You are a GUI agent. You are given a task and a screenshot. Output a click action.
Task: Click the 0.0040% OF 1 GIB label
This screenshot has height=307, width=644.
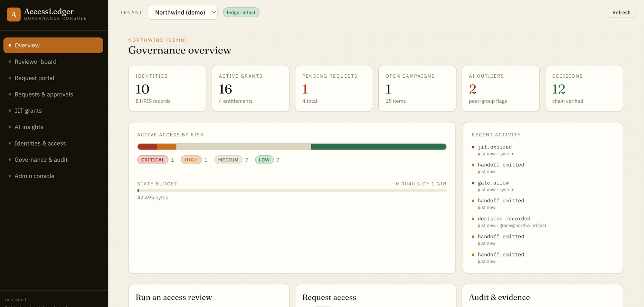coord(421,184)
